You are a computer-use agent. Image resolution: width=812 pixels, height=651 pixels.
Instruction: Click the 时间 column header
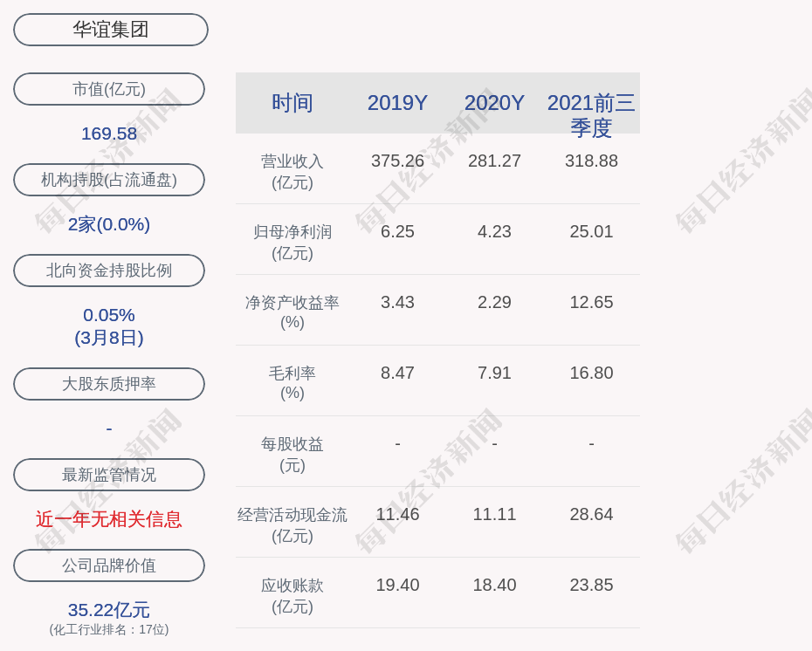(292, 103)
